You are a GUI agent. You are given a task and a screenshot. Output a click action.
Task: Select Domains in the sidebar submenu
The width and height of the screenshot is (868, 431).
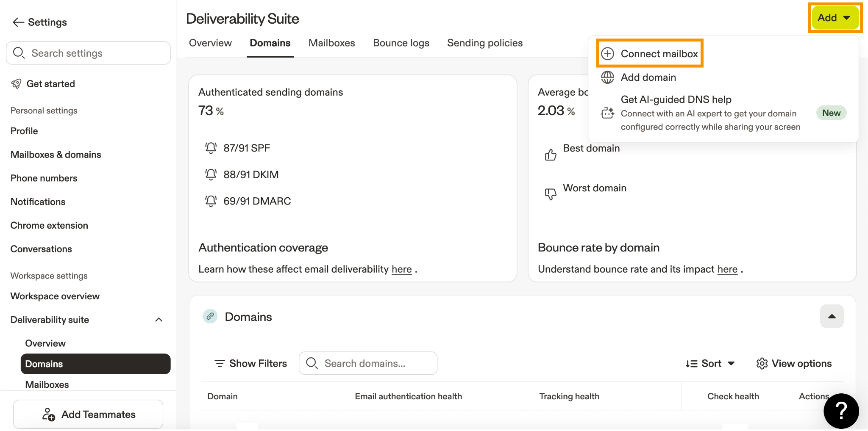pyautogui.click(x=95, y=364)
